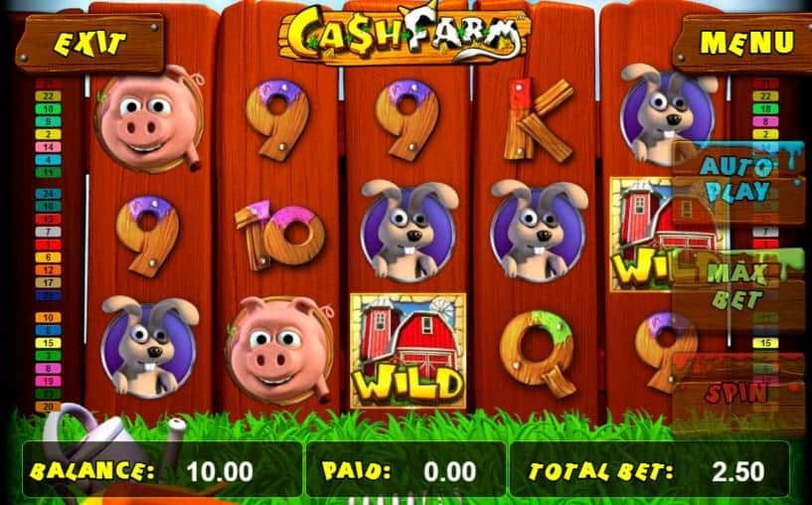
Task: Click the green-painted Q symbol
Action: pyautogui.click(x=537, y=352)
